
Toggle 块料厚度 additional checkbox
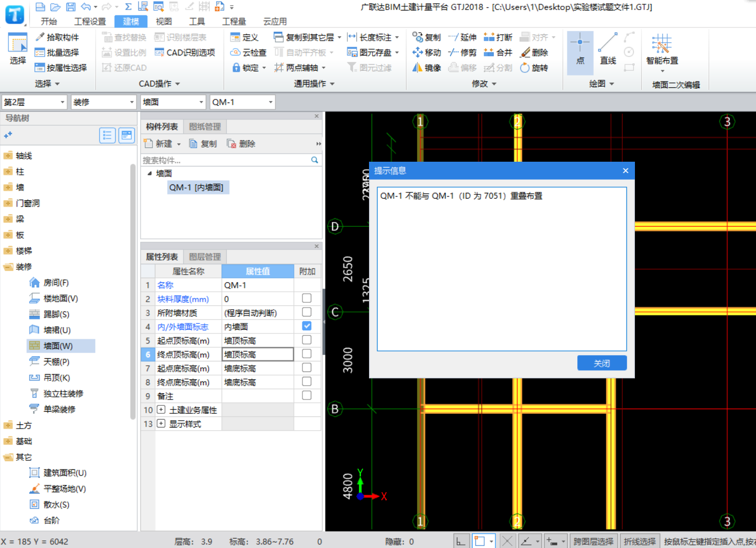click(x=307, y=299)
